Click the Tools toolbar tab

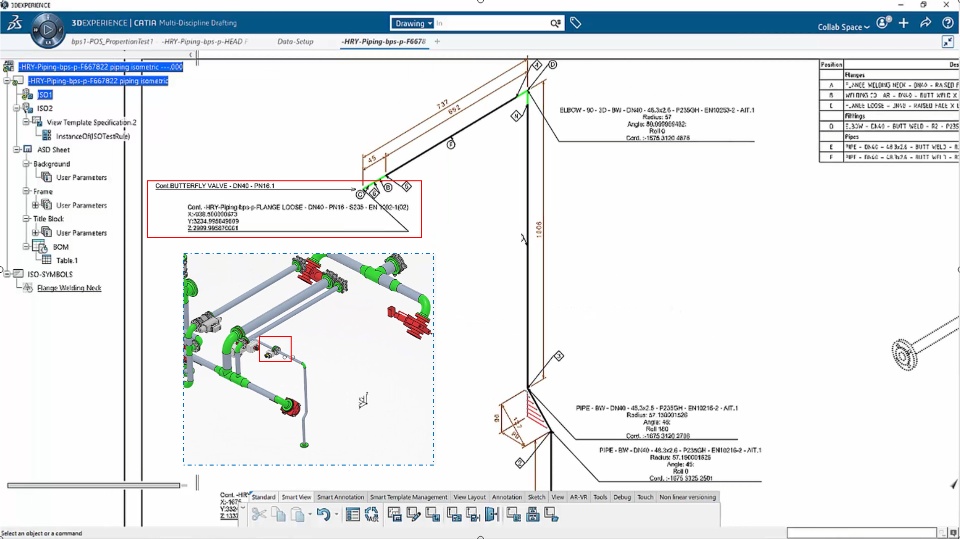pyautogui.click(x=600, y=497)
